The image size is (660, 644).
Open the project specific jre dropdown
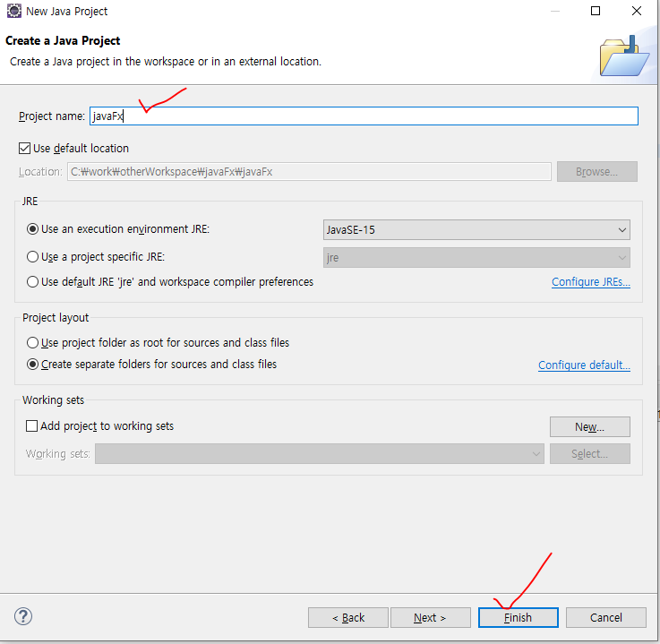click(476, 258)
